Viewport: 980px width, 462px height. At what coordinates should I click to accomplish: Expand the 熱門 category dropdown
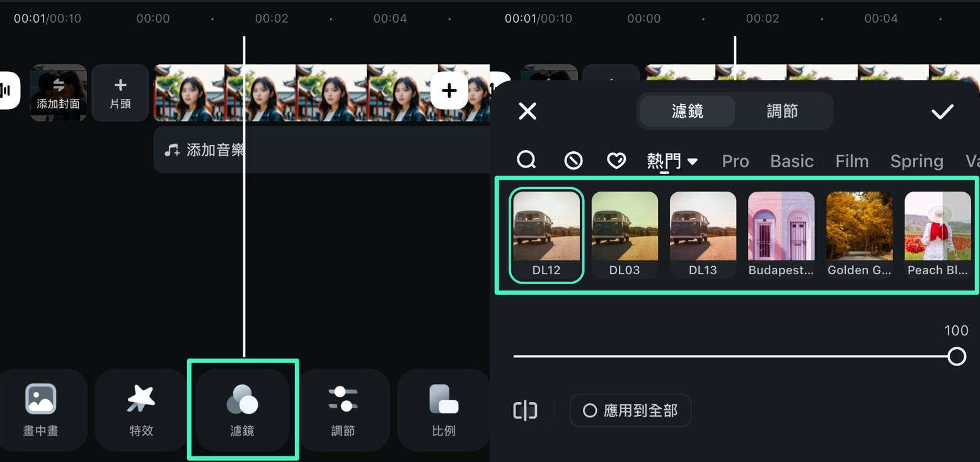pos(672,161)
